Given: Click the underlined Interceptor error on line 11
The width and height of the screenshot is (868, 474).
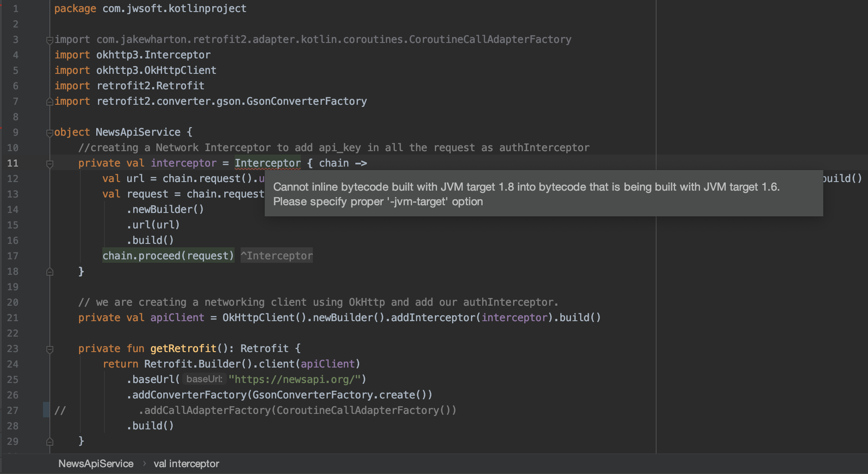Looking at the screenshot, I should pyautogui.click(x=267, y=163).
